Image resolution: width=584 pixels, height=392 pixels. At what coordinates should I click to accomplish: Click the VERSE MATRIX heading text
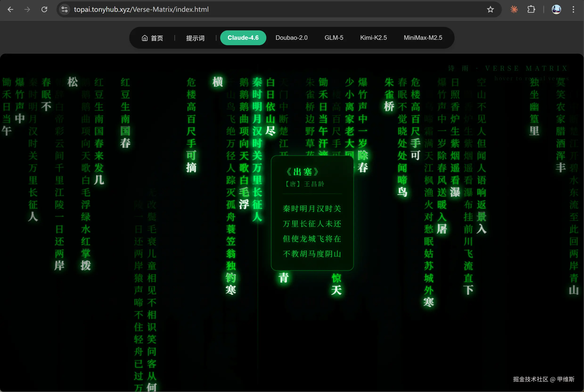pyautogui.click(x=526, y=68)
